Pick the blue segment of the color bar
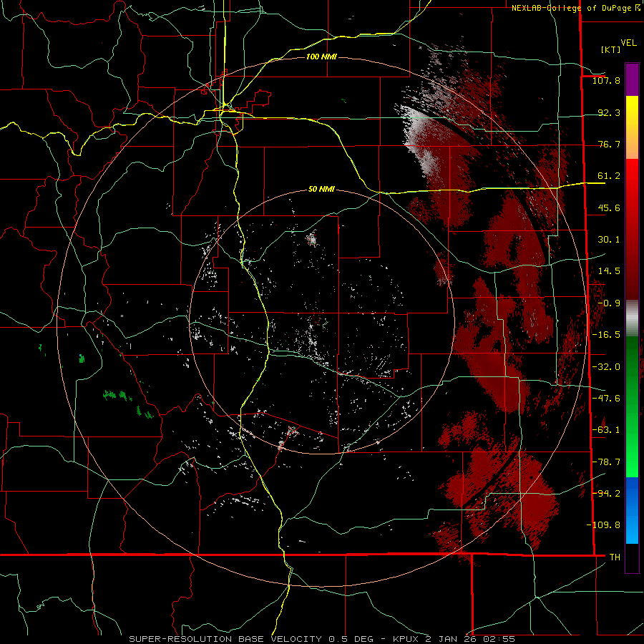 pos(632,510)
